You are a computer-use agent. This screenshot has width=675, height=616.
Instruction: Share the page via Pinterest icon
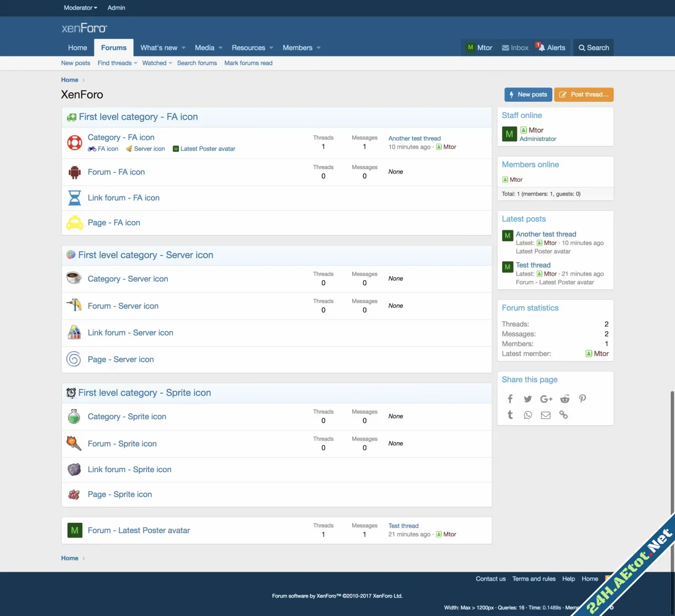click(x=583, y=399)
